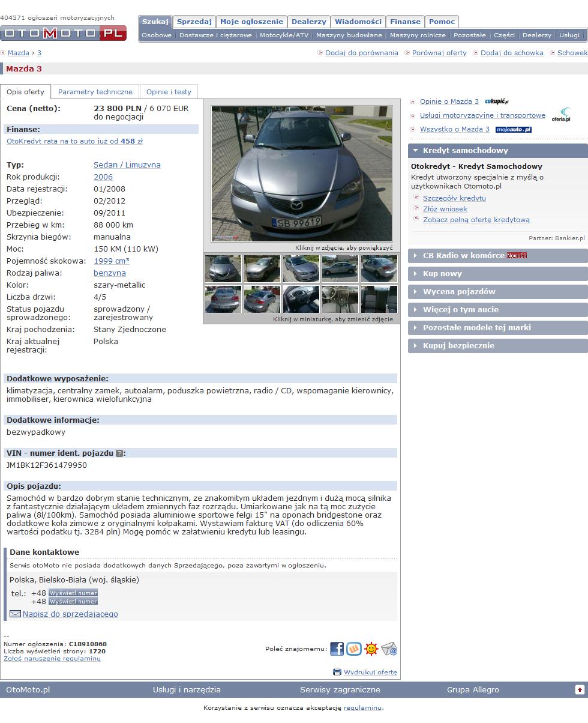
Task: Open Zobacz pełną ofertę kredytową link
Action: (x=476, y=220)
